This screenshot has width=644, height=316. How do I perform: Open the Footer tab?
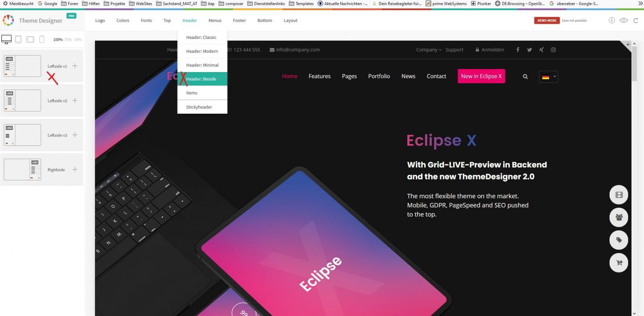point(239,21)
